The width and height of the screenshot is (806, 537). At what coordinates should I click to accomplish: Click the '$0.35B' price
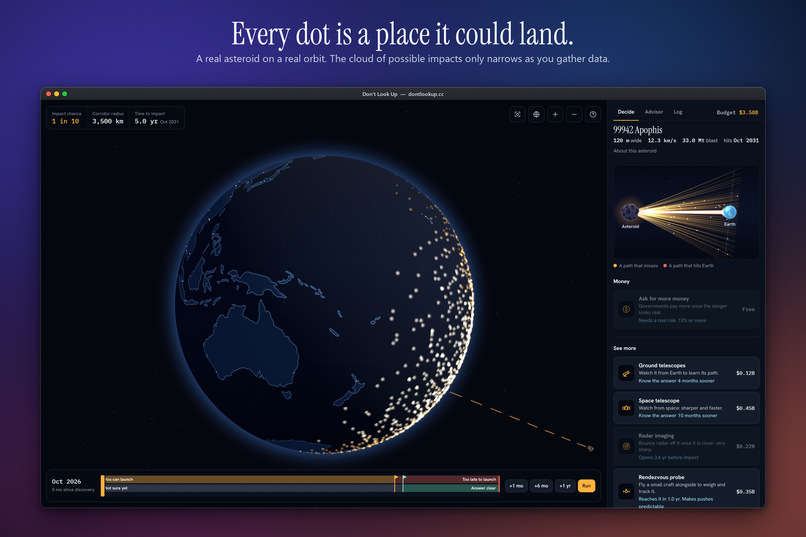(x=745, y=491)
